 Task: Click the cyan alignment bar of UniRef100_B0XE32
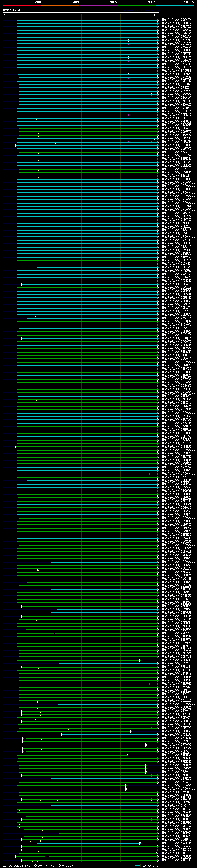coord(110,734)
